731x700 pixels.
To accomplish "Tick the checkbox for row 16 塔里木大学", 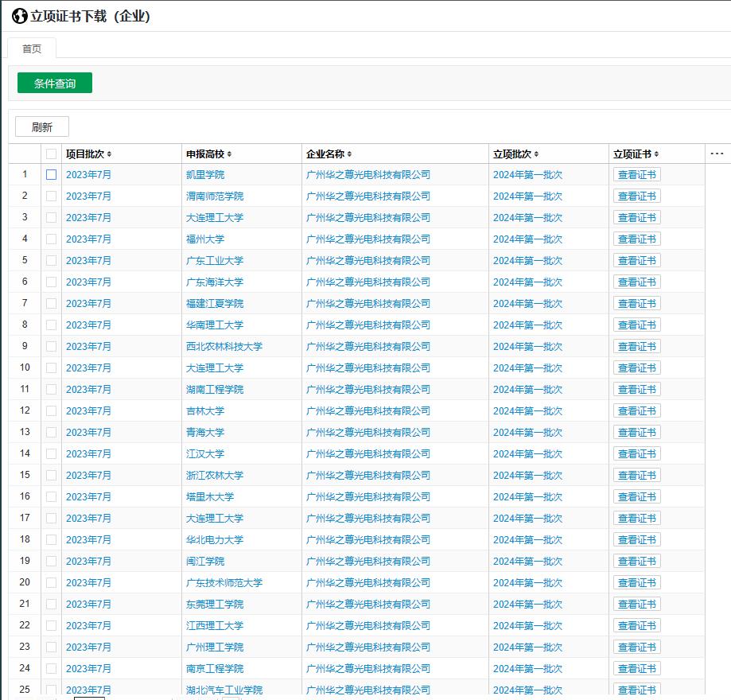I will [51, 497].
